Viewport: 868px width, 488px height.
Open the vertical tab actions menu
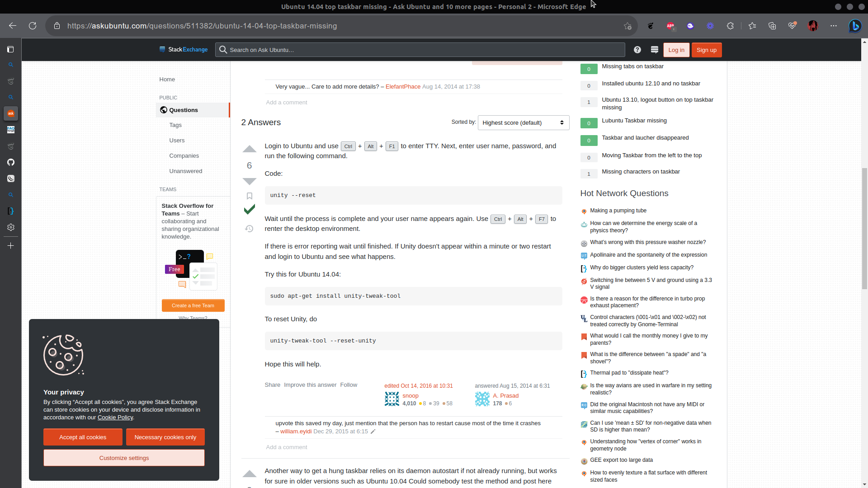tap(10, 49)
